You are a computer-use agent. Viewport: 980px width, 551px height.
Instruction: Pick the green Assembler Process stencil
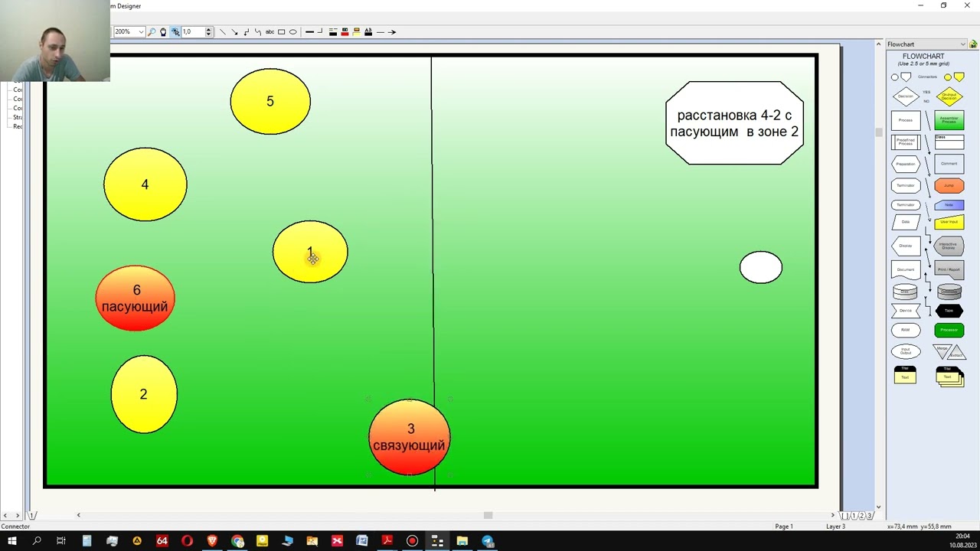[x=949, y=120]
